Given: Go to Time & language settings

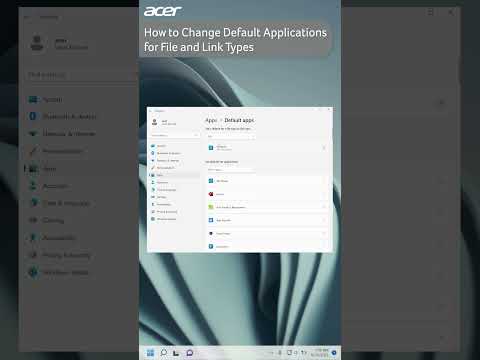Looking at the screenshot, I should (x=174, y=190).
